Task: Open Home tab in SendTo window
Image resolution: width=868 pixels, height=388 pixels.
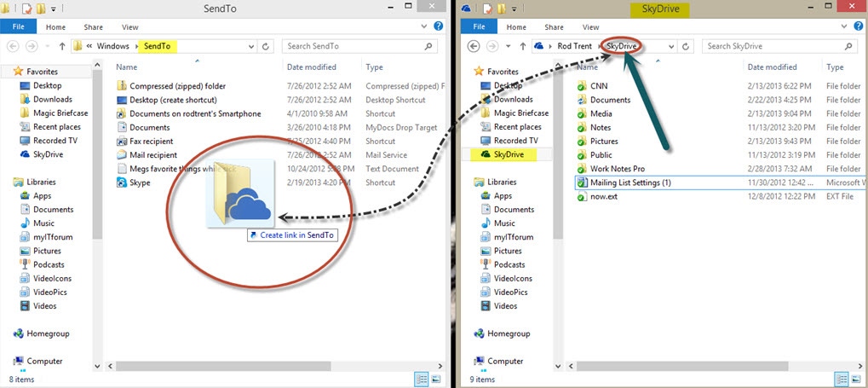Action: 56,27
